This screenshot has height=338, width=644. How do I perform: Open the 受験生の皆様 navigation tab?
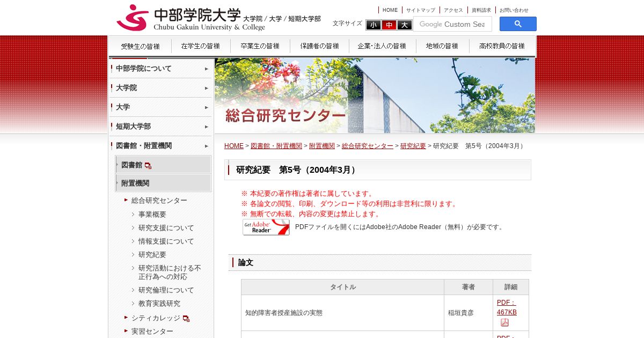(x=140, y=46)
